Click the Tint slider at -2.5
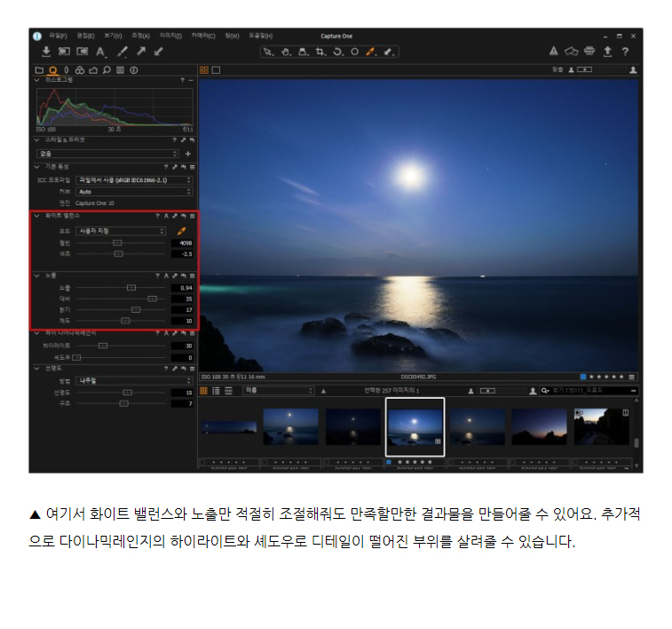Image resolution: width=672 pixels, height=629 pixels. click(x=119, y=254)
